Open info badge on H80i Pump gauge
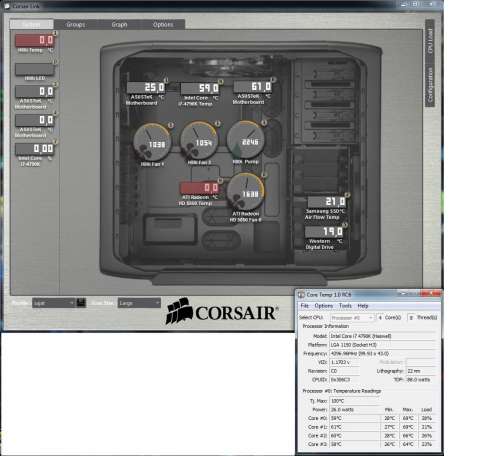Image resolution: width=500 pixels, height=456 pixels. (264, 123)
